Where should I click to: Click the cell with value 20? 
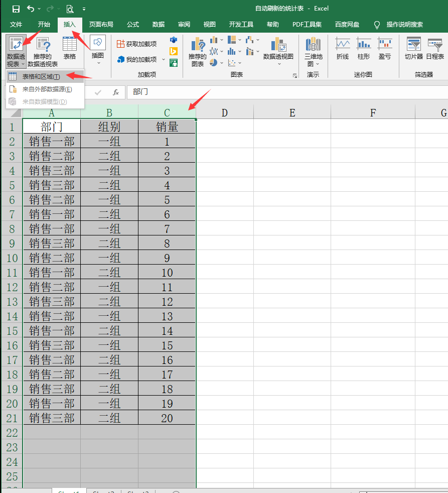click(x=167, y=418)
